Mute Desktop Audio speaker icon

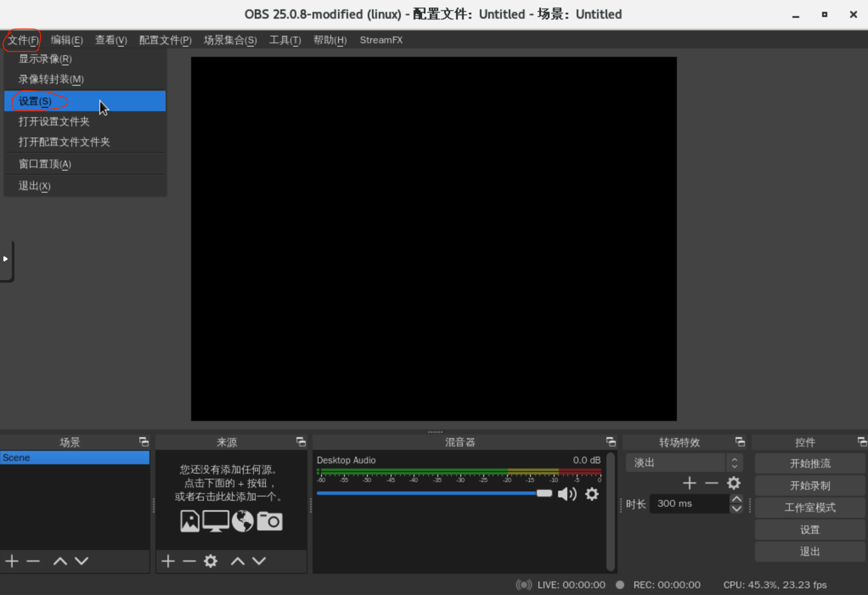(x=567, y=494)
